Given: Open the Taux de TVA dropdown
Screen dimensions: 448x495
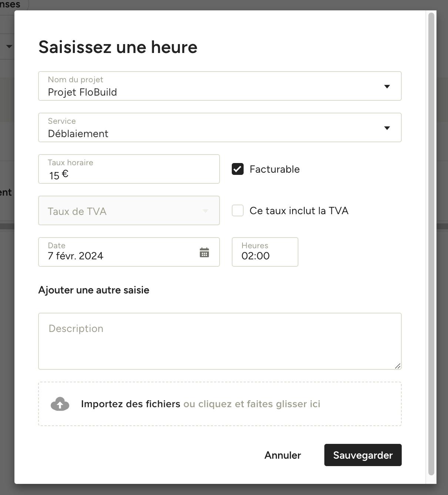Looking at the screenshot, I should (129, 210).
